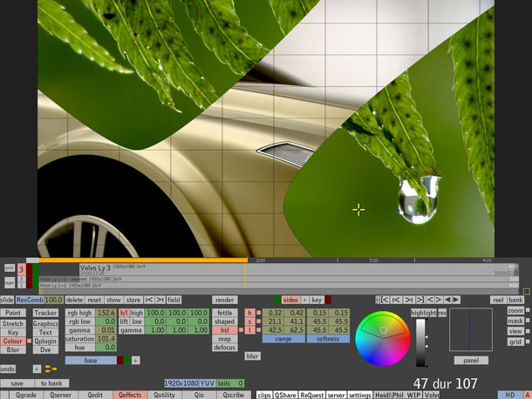Click the plus between video and key
The image size is (532, 399).
click(305, 300)
